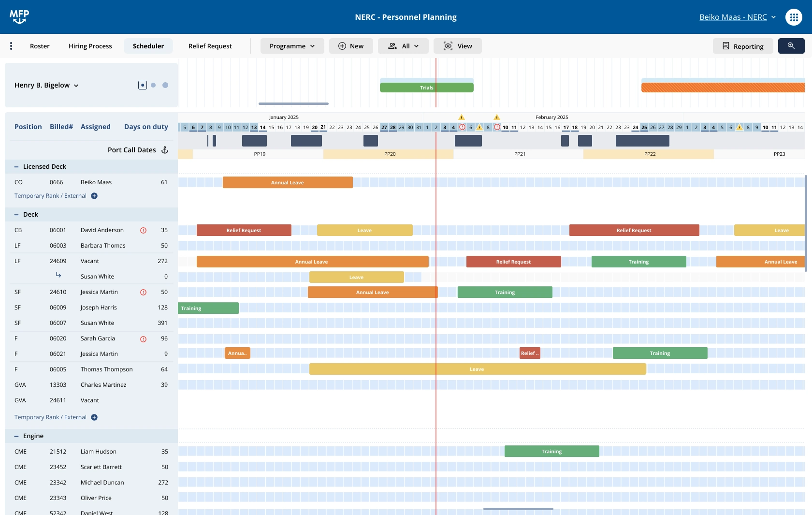812x515 pixels.
Task: Click the MFP logo
Action: click(19, 17)
